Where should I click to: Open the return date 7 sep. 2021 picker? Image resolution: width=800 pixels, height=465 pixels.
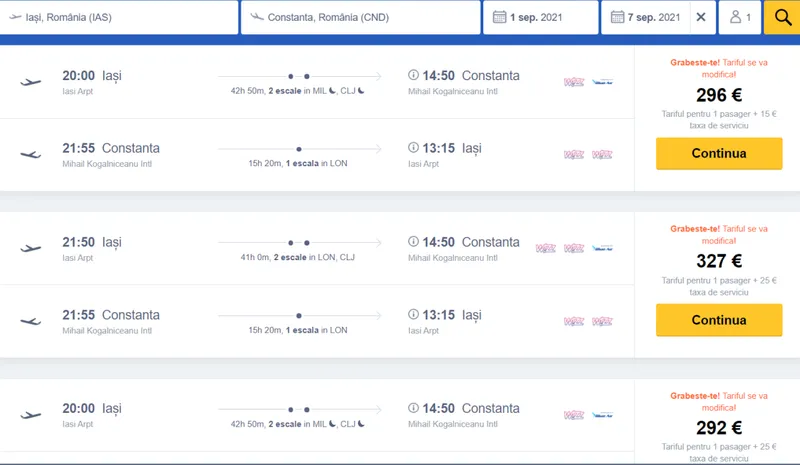pos(646,18)
